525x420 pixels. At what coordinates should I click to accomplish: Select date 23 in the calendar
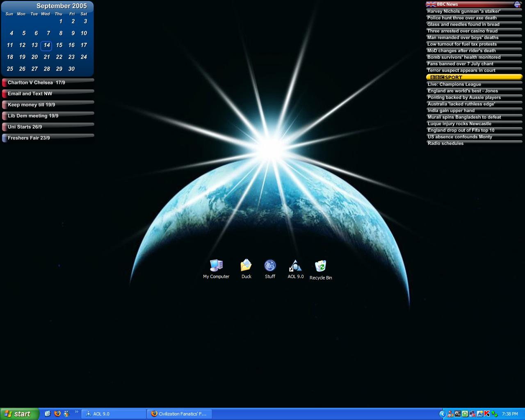point(71,57)
